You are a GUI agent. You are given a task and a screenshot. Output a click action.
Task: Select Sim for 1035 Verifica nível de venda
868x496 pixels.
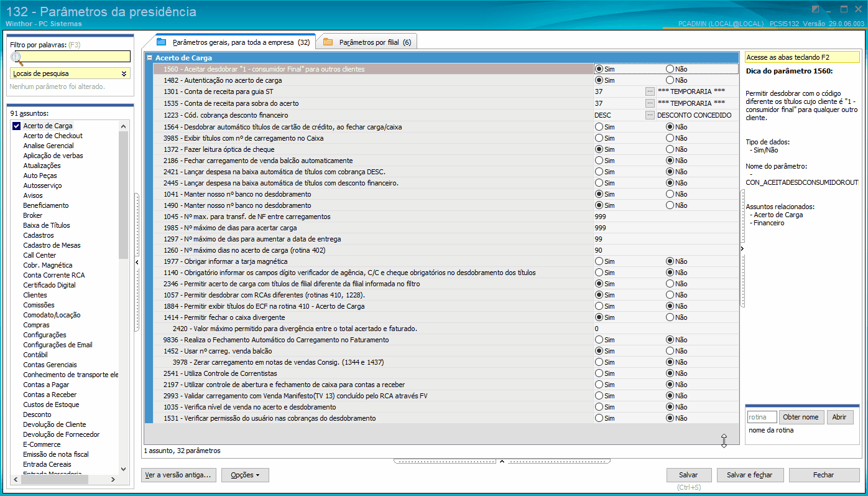599,407
